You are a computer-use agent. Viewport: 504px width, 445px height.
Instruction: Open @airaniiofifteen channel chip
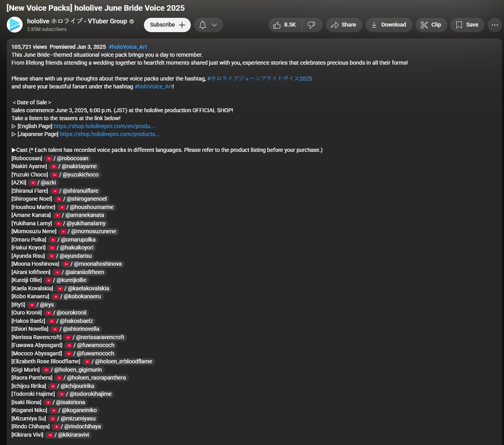pos(80,272)
